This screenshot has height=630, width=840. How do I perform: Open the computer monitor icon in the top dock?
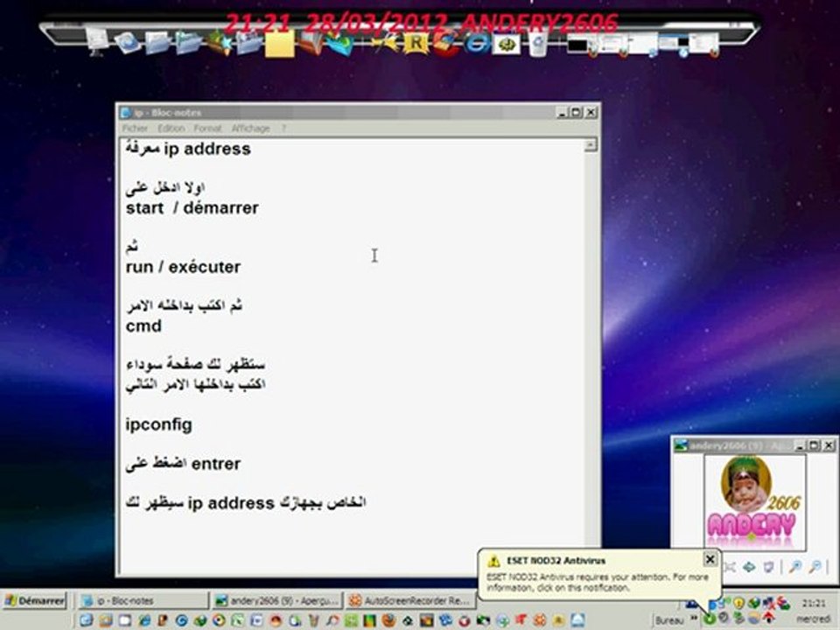coord(97,42)
